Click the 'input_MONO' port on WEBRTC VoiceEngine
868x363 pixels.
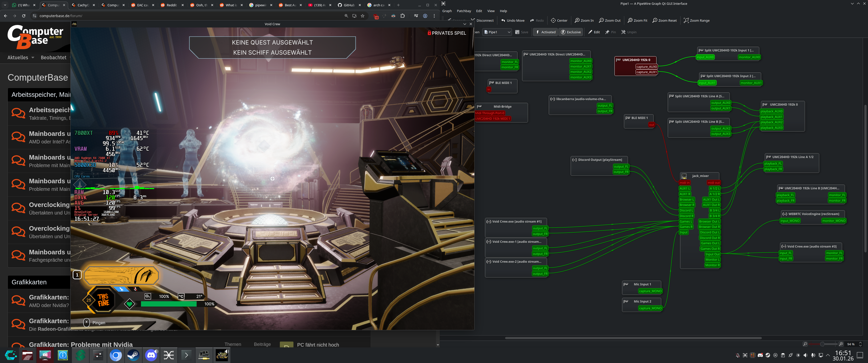click(x=790, y=221)
